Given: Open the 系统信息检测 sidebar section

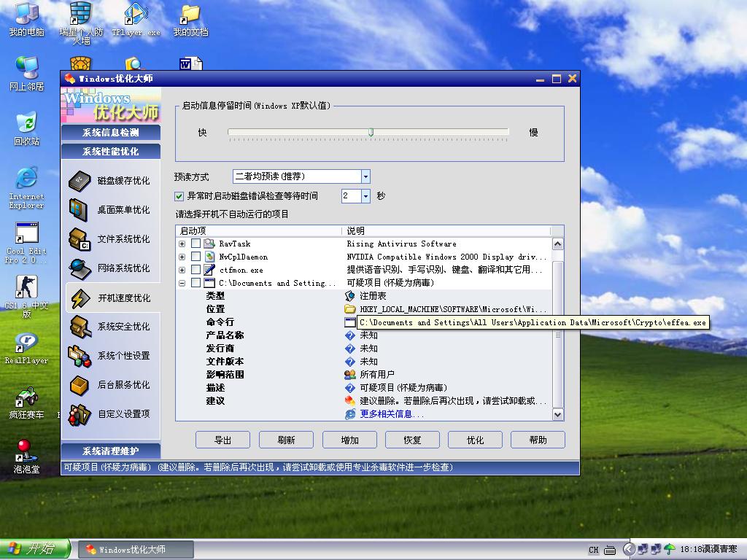Looking at the screenshot, I should (111, 133).
